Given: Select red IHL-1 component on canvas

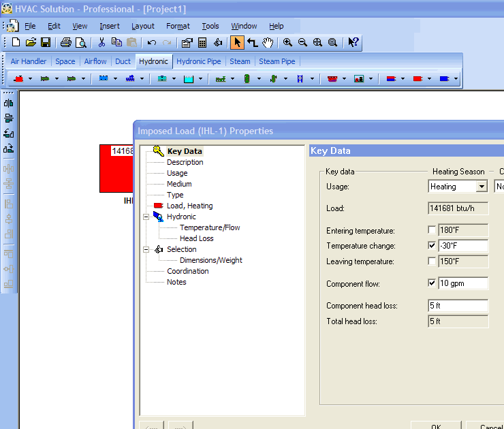Looking at the screenshot, I should pos(116,169).
